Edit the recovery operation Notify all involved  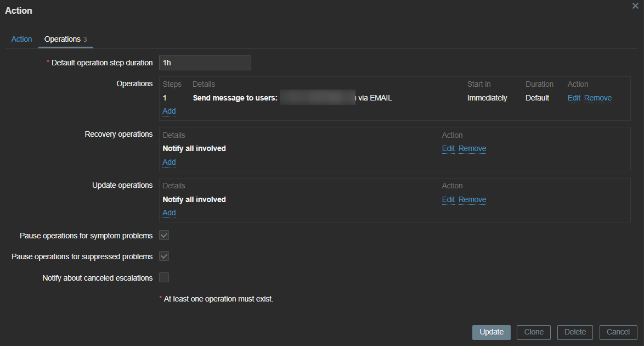tap(448, 148)
